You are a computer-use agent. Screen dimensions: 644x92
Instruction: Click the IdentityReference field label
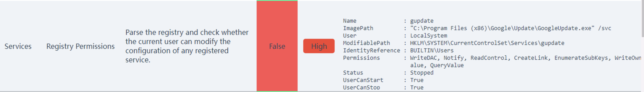pyautogui.click(x=371, y=51)
